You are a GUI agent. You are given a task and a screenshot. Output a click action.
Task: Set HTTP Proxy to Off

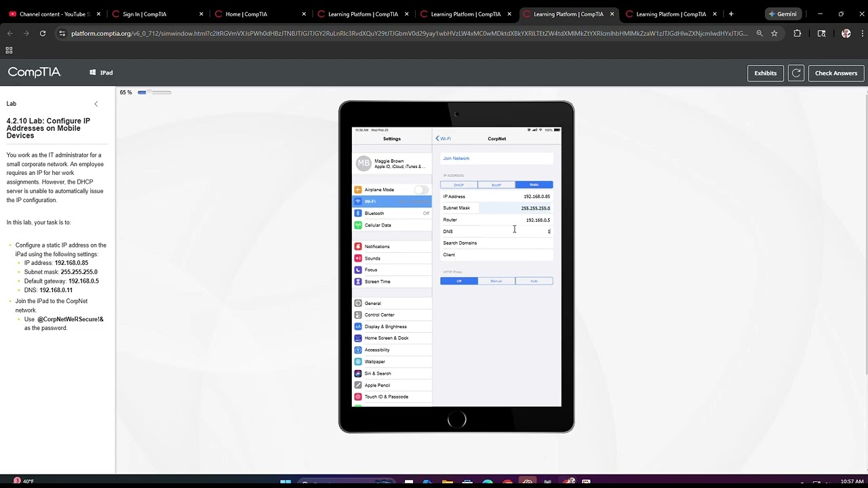[x=458, y=281]
